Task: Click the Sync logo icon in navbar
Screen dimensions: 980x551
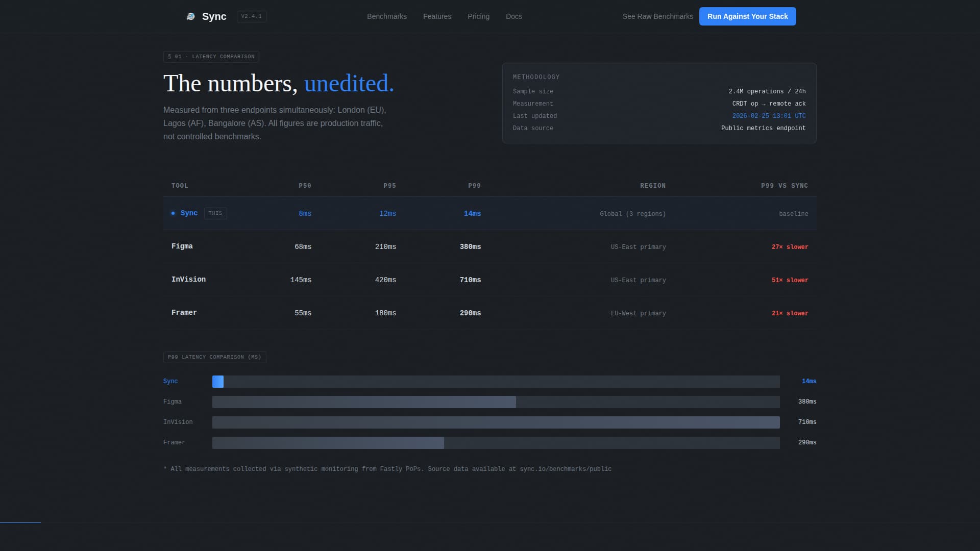Action: (190, 16)
